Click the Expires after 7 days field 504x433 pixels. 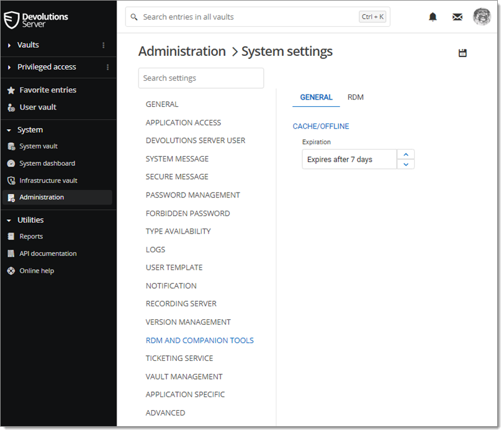349,159
